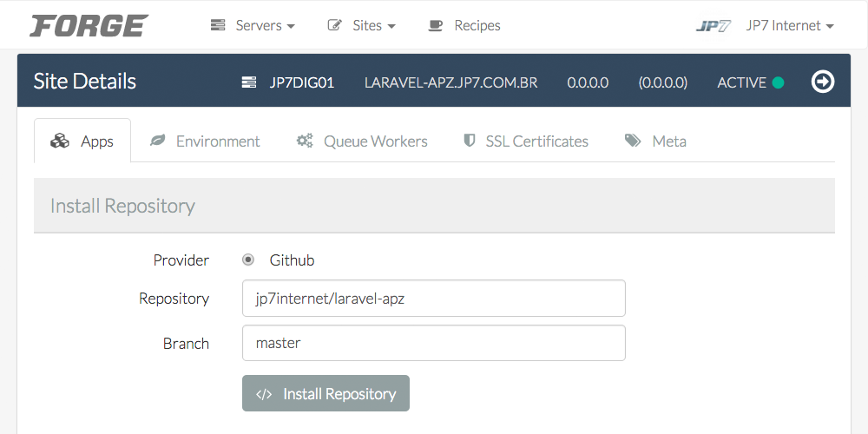This screenshot has height=434, width=868.
Task: Open the Sites dropdown menu
Action: [x=361, y=25]
